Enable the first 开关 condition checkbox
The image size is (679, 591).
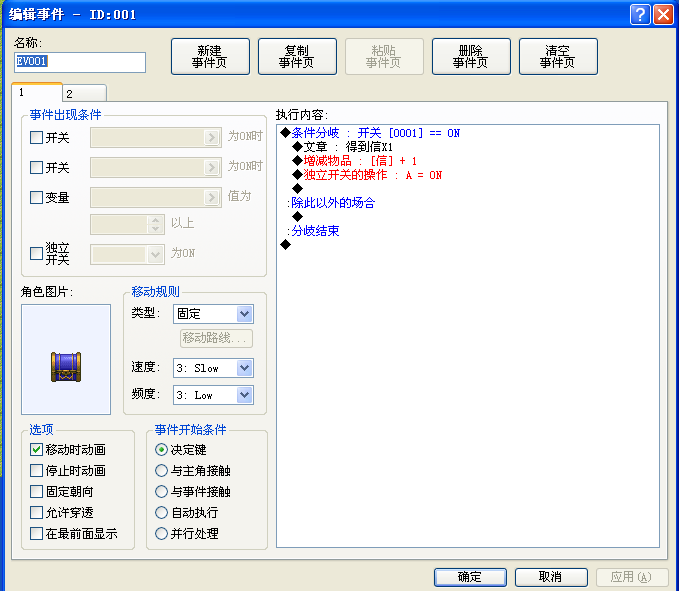[x=36, y=138]
